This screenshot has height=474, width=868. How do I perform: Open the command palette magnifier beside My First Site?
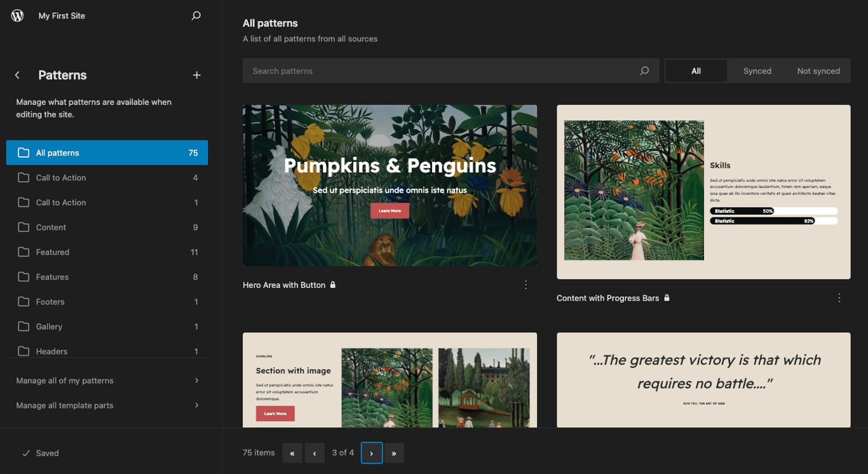196,16
